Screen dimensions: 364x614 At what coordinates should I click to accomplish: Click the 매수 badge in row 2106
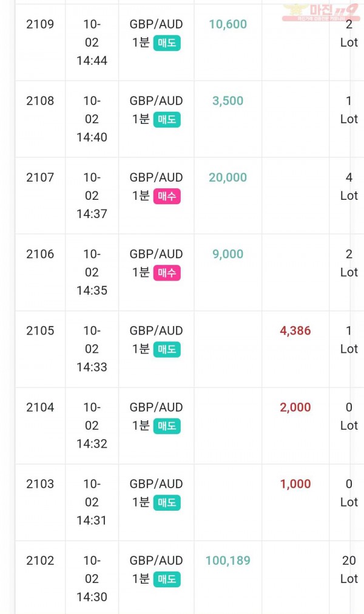(x=167, y=273)
